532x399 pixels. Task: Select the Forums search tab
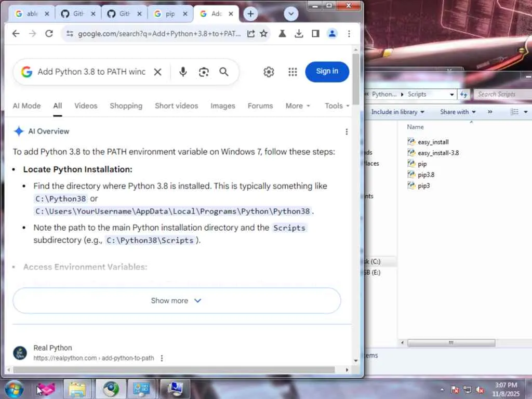(x=260, y=106)
